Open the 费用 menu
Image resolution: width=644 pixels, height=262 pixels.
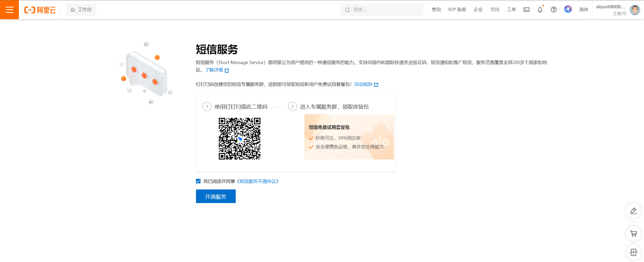[x=436, y=10]
